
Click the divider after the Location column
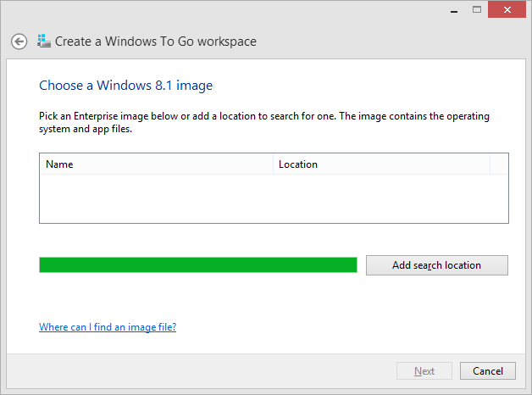(x=490, y=164)
